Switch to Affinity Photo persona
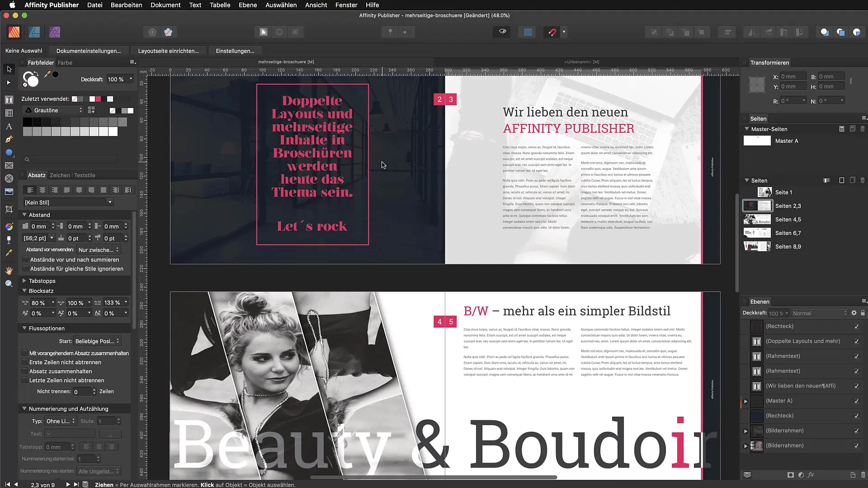 55,32
